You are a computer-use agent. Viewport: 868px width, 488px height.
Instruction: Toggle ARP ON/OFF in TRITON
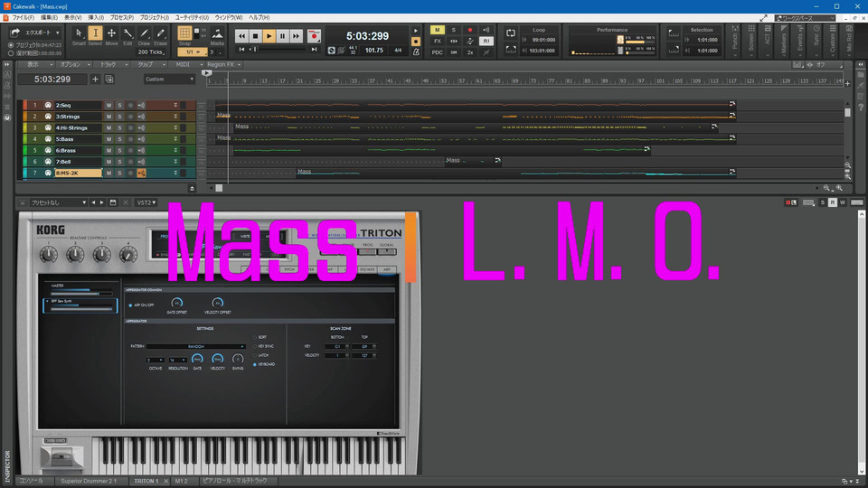[130, 305]
